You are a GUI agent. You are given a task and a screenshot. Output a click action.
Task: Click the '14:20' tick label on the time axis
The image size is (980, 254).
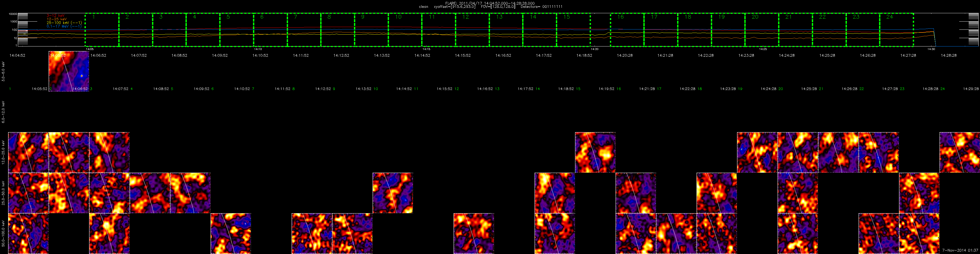(595, 49)
